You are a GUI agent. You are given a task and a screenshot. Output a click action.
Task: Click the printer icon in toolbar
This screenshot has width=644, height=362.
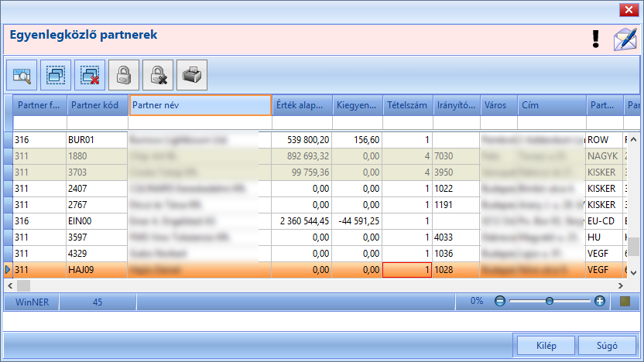coord(192,75)
